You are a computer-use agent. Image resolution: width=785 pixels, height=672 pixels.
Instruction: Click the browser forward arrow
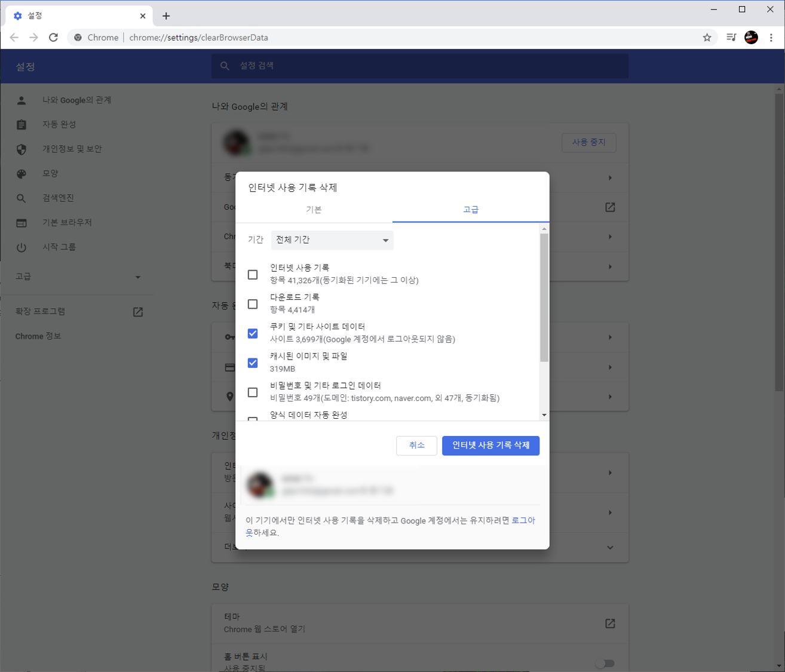tap(33, 38)
